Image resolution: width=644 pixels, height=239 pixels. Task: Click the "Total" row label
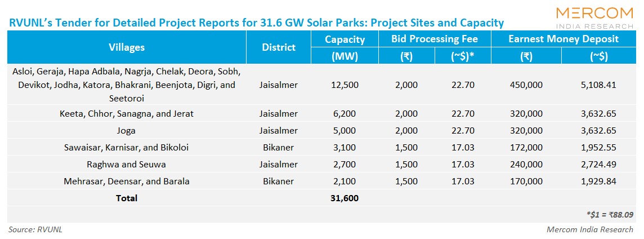click(x=127, y=198)
